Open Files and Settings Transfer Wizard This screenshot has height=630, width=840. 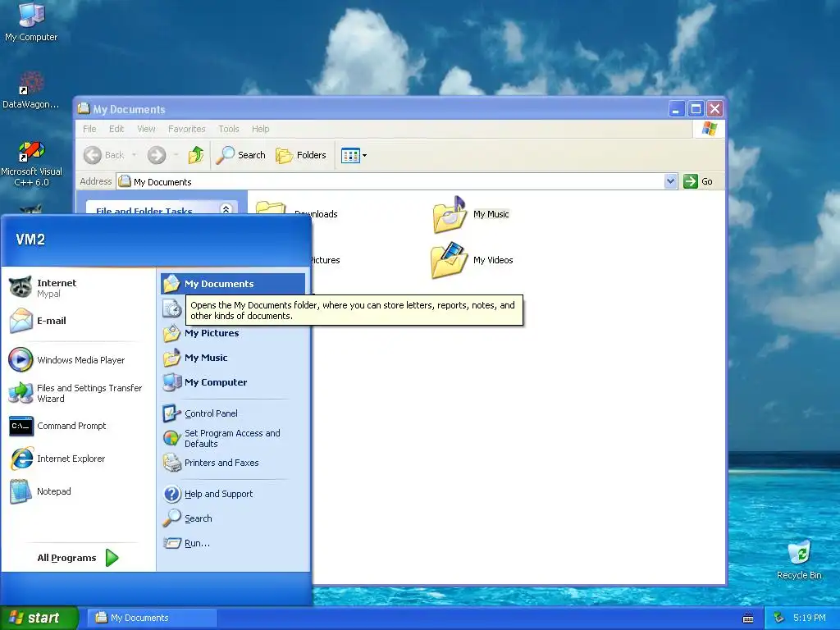[x=78, y=393]
